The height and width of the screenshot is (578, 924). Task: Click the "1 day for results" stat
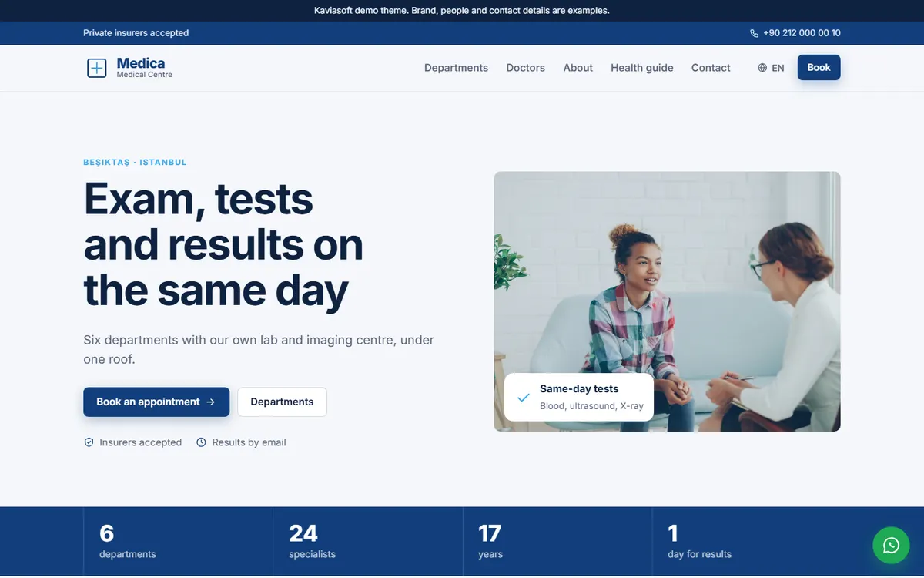[699, 542]
